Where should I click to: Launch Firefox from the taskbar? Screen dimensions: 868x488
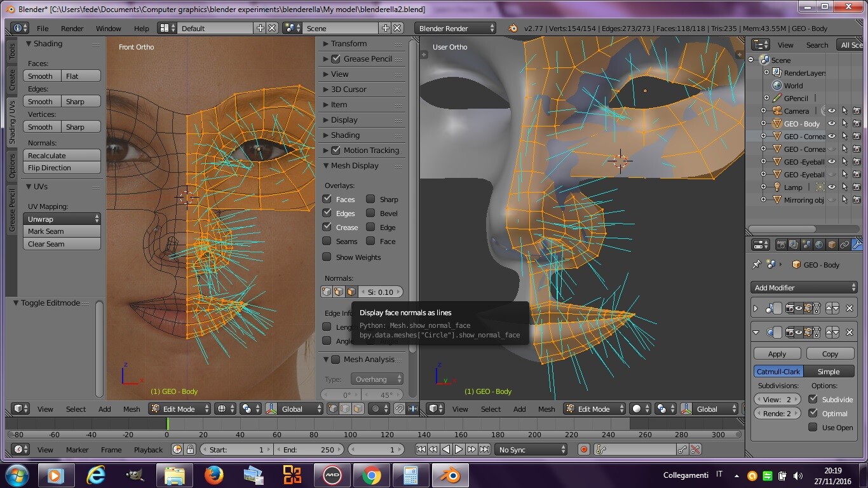(214, 475)
